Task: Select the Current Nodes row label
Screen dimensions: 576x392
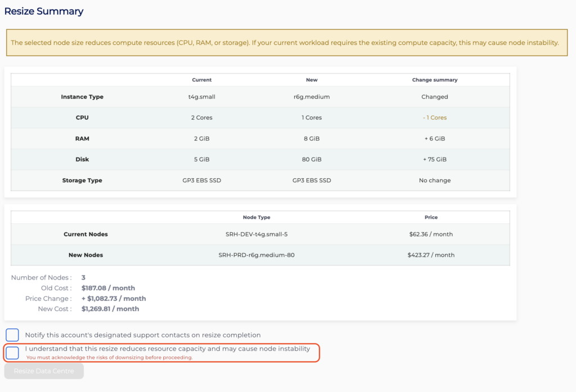Action: (x=85, y=234)
